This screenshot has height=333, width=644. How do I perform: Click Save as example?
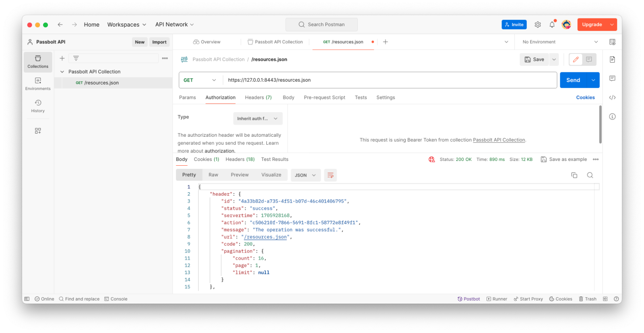click(564, 159)
